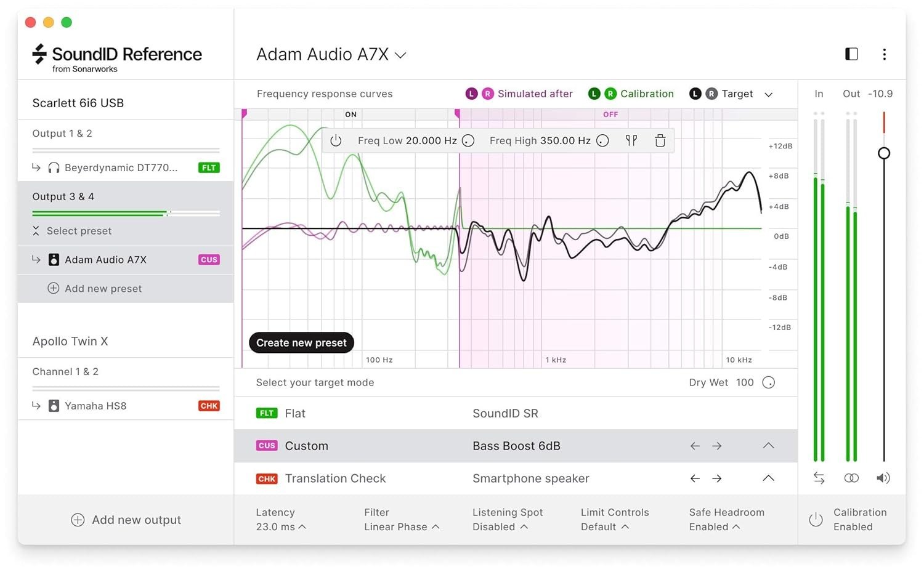This screenshot has width=924, height=572.
Task: Click the mono interlocking circles icon
Action: click(x=851, y=478)
